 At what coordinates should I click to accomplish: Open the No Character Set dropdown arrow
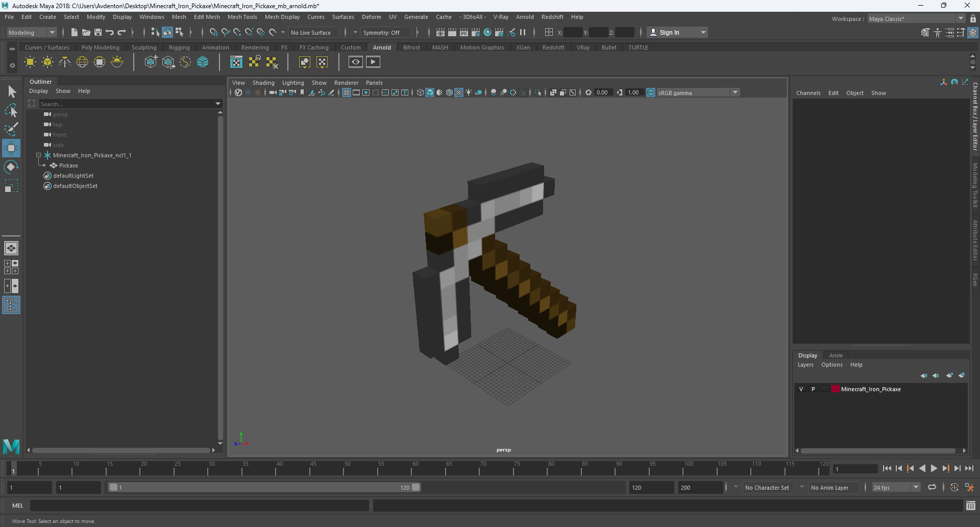tap(736, 488)
